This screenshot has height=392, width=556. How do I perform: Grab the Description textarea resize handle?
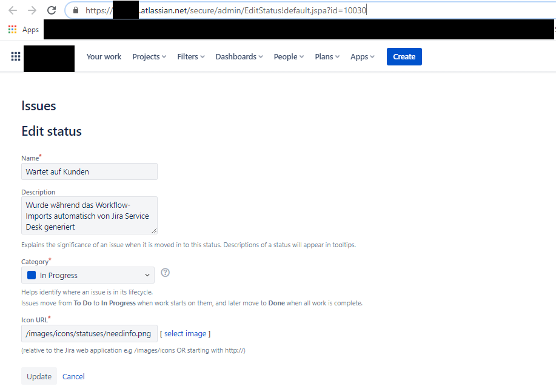point(154,231)
